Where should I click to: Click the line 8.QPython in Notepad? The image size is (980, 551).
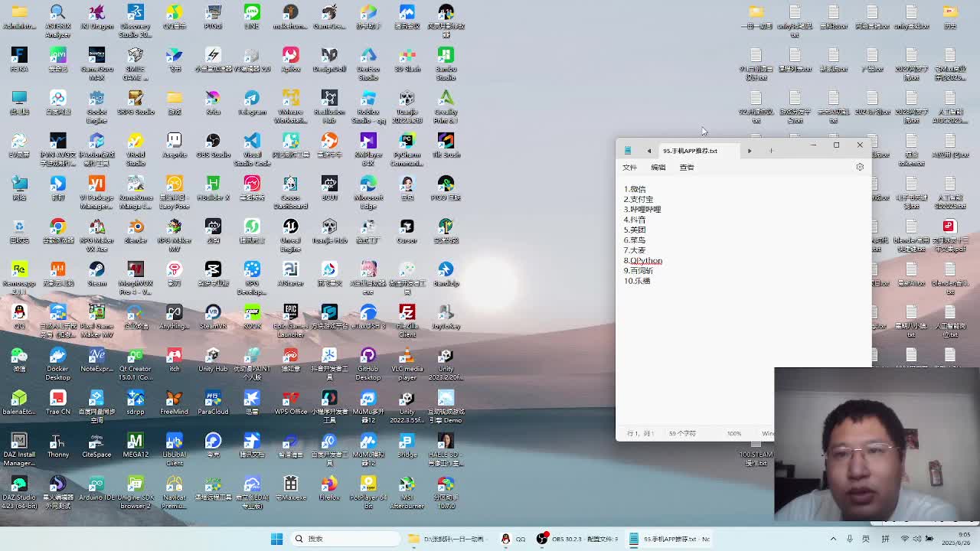[x=643, y=261]
